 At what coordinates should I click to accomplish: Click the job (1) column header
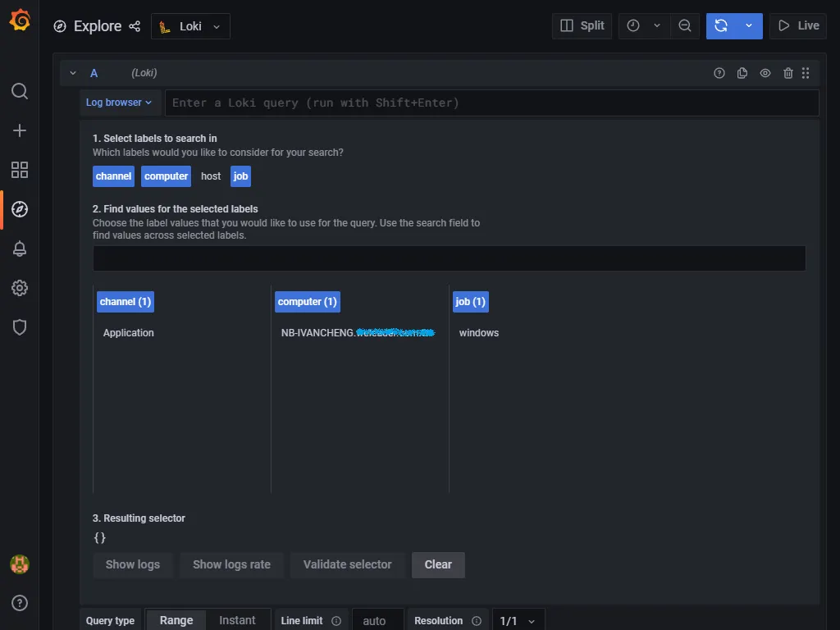click(x=470, y=302)
